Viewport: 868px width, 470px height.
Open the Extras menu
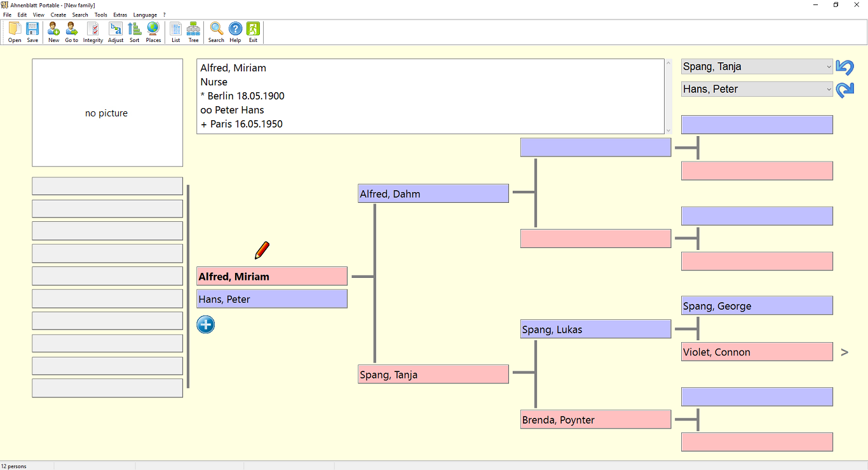[x=120, y=15]
